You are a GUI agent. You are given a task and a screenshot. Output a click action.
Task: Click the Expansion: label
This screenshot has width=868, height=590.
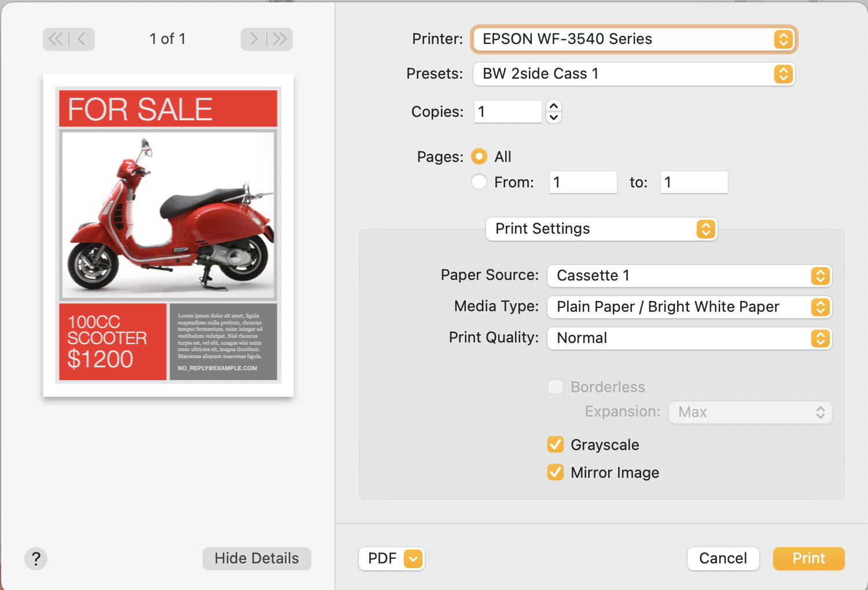click(x=623, y=411)
